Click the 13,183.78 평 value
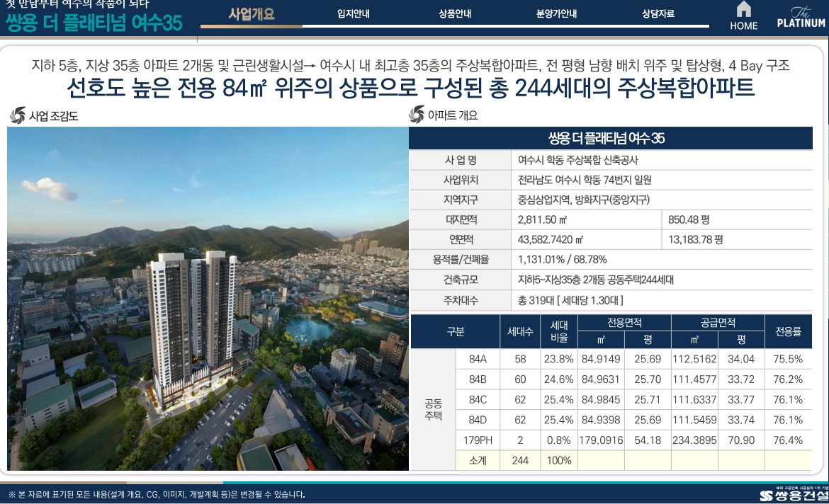Screen dimensions: 829x504 pos(695,240)
